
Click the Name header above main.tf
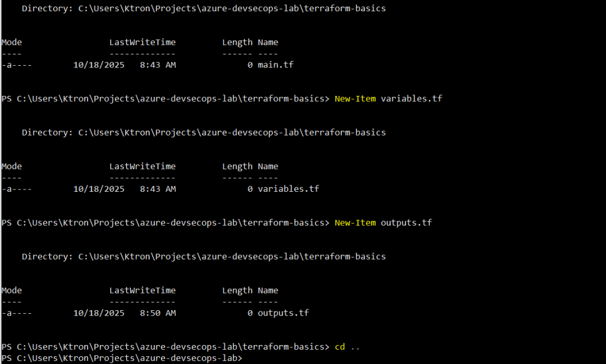[x=267, y=43]
